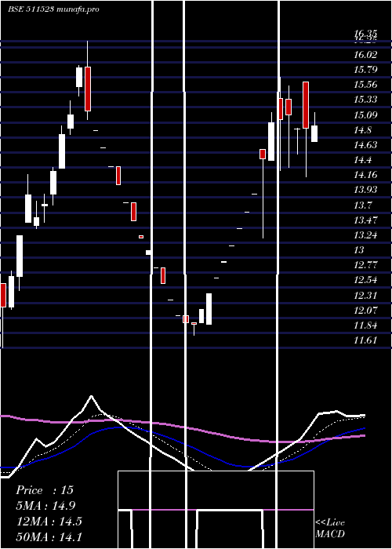The image size is (392, 549).
Task: Click the 11.61 price axis label
Action: point(365,340)
